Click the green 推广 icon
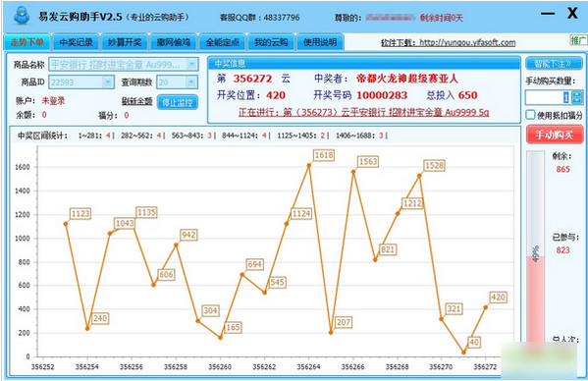 click(578, 40)
